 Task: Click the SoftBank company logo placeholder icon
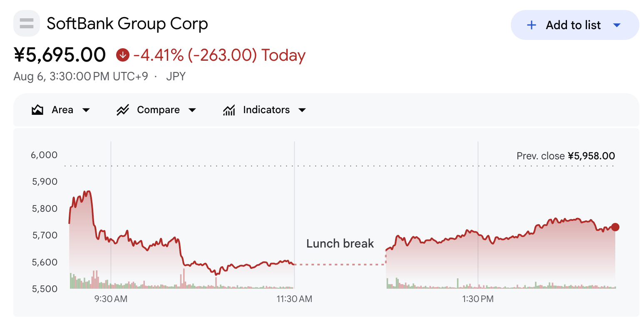pos(27,23)
